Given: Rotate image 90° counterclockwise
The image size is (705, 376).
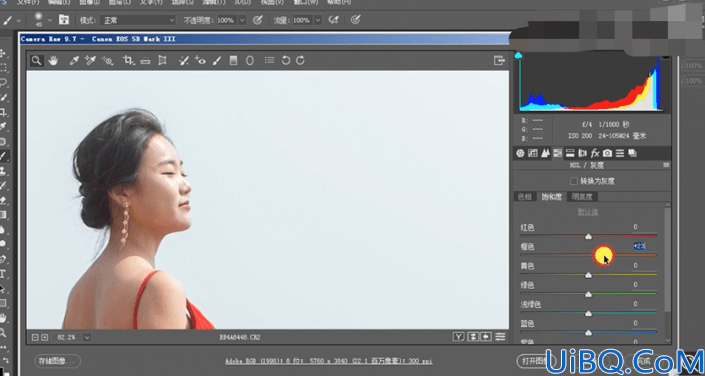Looking at the screenshot, I should point(286,61).
